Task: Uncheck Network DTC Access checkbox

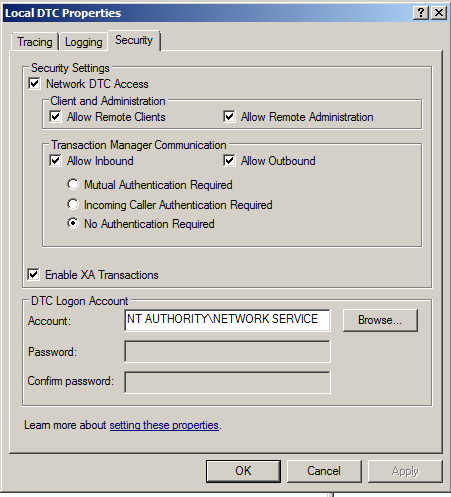Action: (x=35, y=83)
